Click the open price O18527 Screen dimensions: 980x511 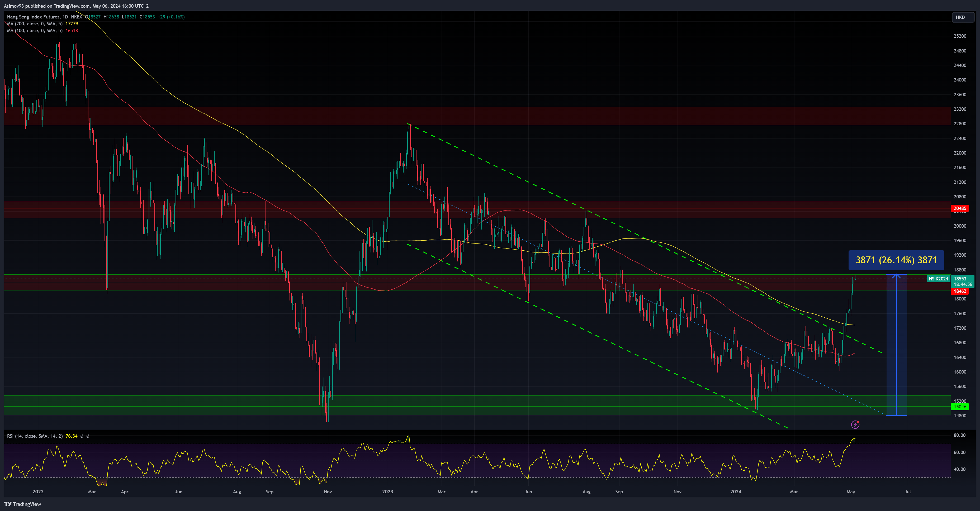pos(93,17)
